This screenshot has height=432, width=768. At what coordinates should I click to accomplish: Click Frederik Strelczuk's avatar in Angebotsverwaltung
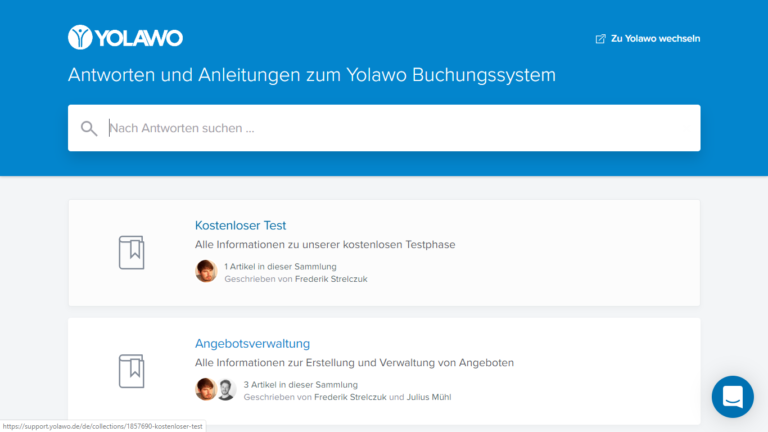(205, 389)
